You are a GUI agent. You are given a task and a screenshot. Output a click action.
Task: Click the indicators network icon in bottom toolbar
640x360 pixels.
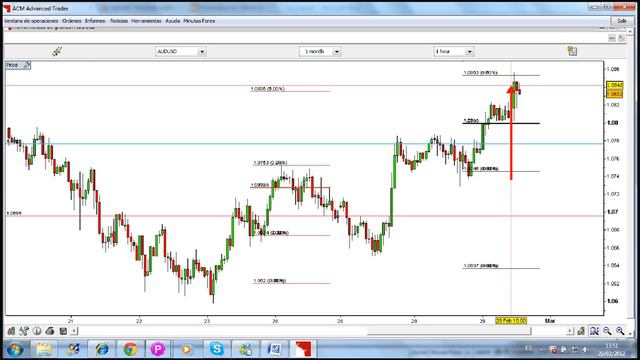point(24,331)
